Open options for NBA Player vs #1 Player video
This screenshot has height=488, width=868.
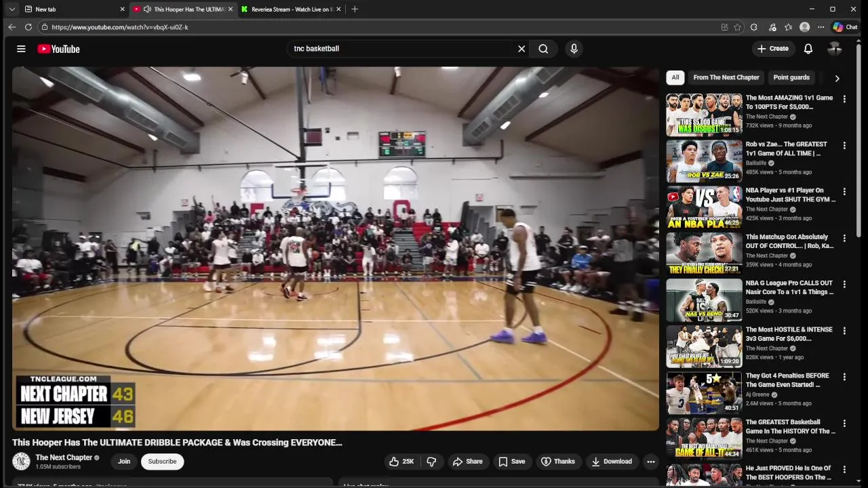pos(844,192)
